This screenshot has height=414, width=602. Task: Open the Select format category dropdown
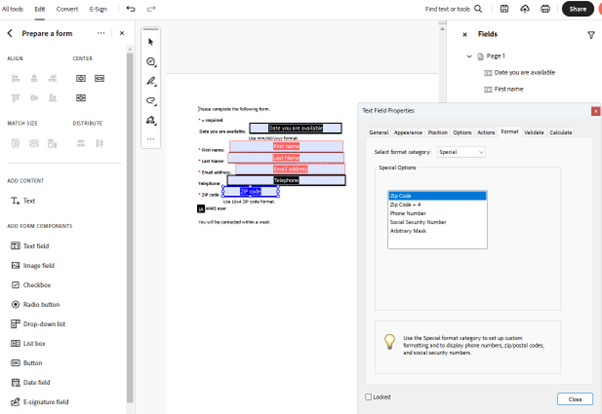tap(461, 152)
